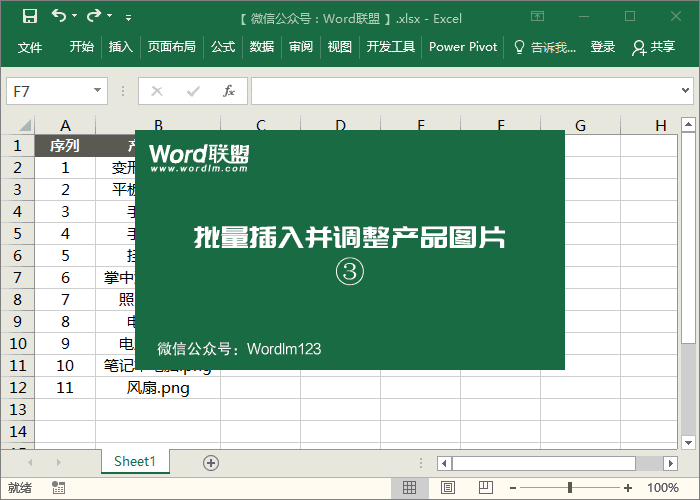700x500 pixels.
Task: Click cell A7 with value 6
Action: [65, 278]
